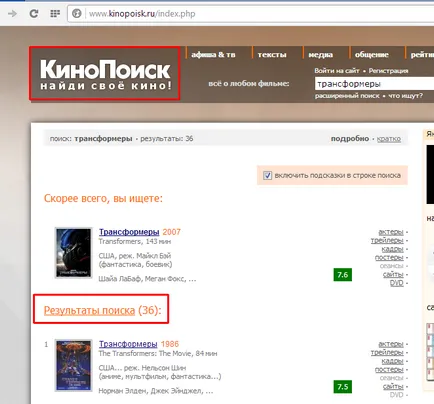This screenshot has width=434, height=404.
Task: Click the search field with трансформеры
Action: [374, 84]
